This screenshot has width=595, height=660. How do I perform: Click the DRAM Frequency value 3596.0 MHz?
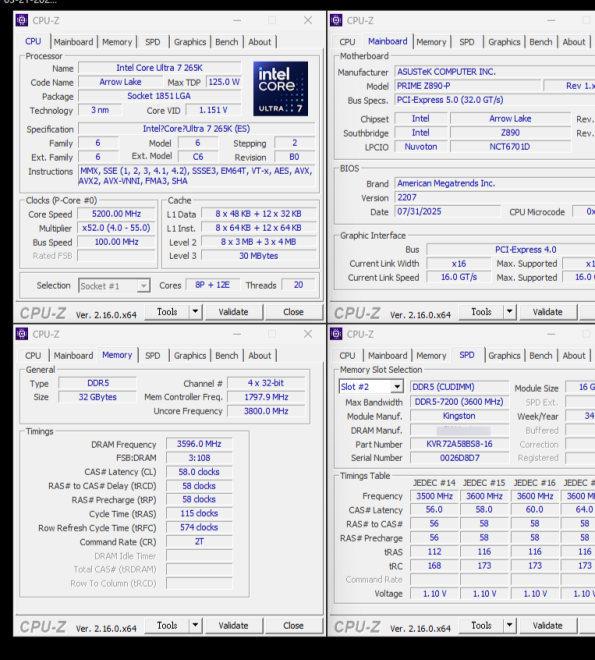(x=199, y=444)
